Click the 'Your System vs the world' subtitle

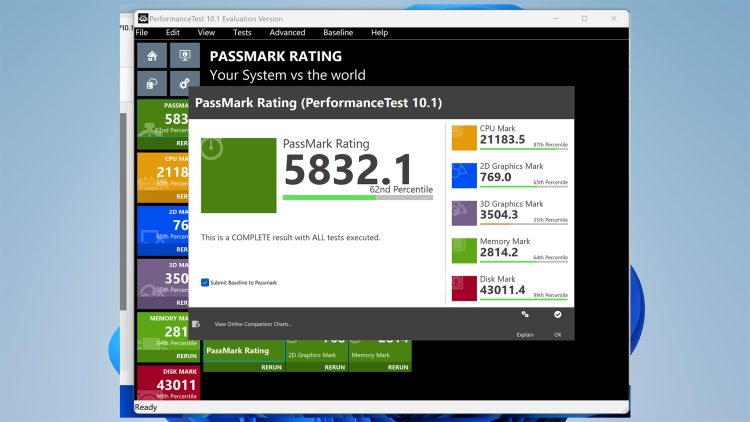point(287,75)
